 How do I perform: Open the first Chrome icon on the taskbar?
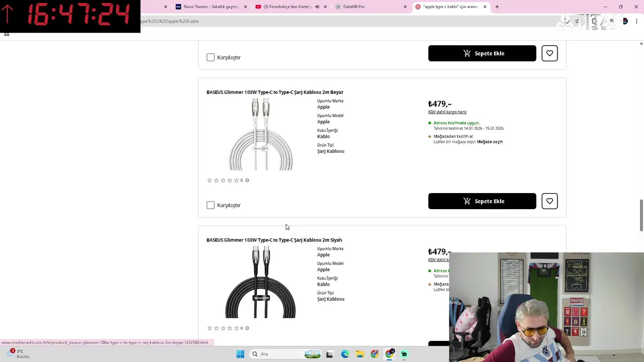point(374,354)
